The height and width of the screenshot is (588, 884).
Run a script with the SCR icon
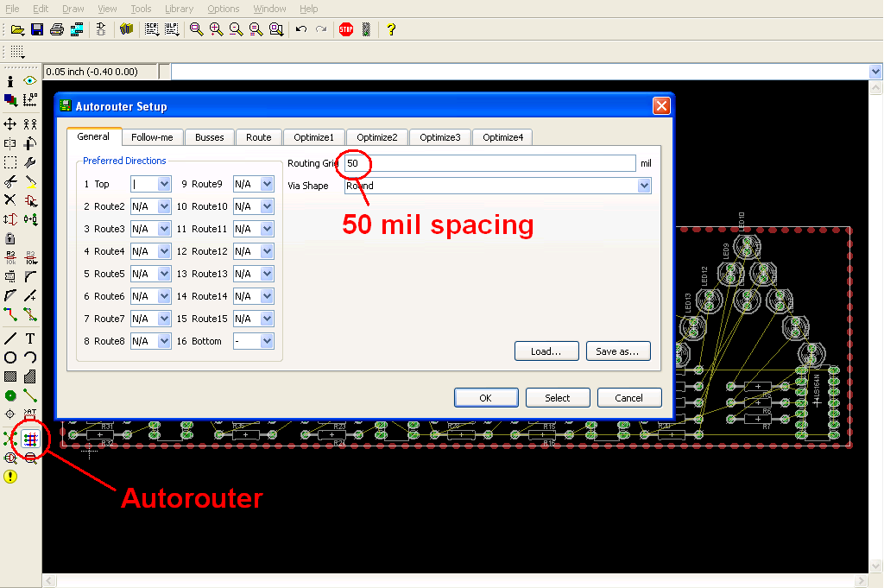tap(152, 29)
